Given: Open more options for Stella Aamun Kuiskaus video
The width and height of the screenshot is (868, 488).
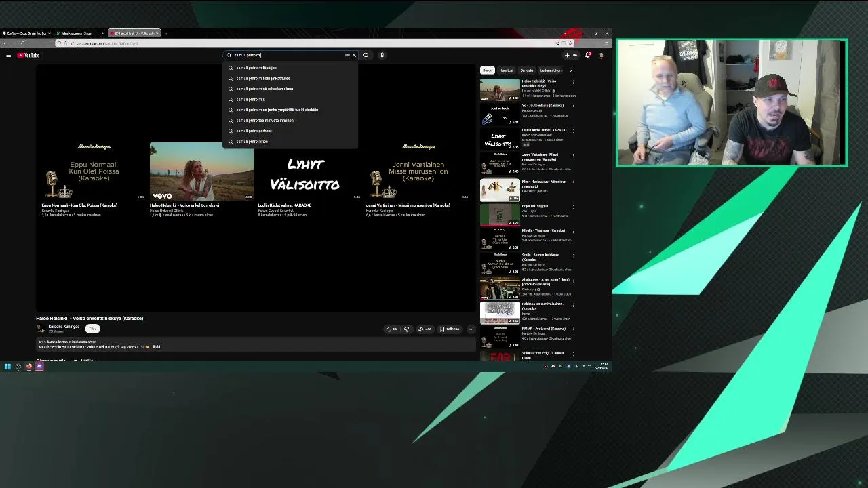Looking at the screenshot, I should [574, 256].
